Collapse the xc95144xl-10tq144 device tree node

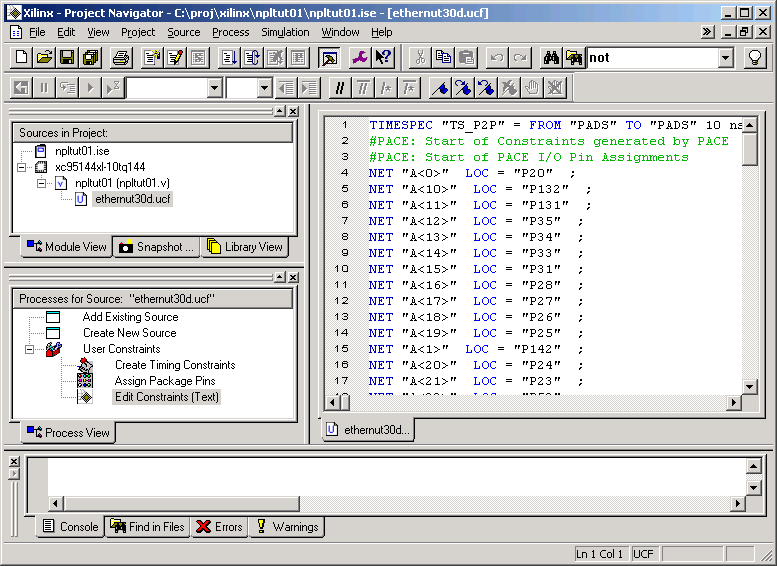click(22, 167)
